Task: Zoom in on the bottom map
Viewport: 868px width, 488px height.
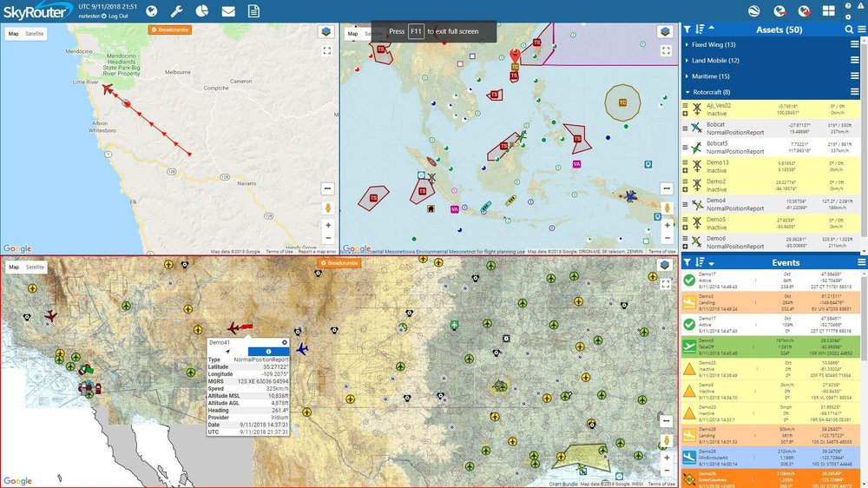Action: point(667,458)
